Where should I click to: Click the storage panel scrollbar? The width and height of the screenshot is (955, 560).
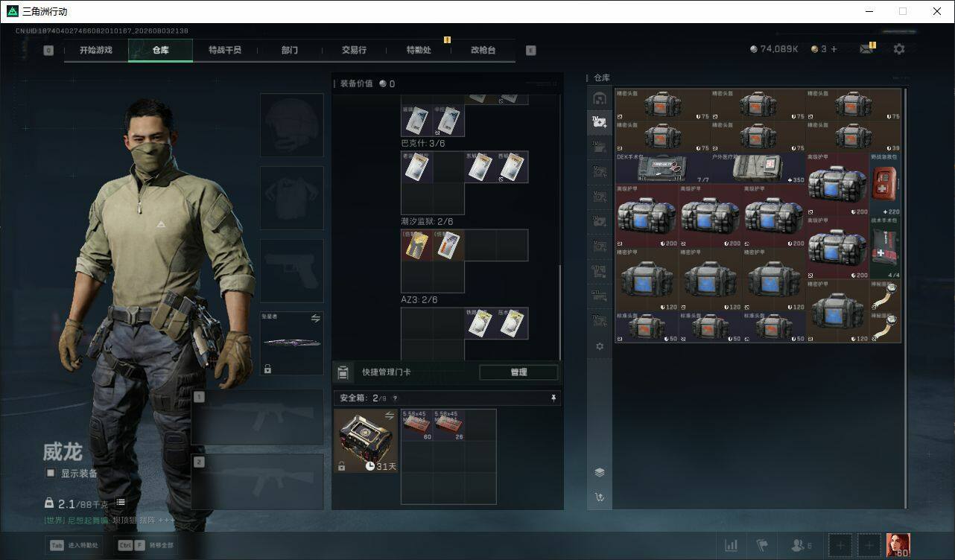point(905,298)
